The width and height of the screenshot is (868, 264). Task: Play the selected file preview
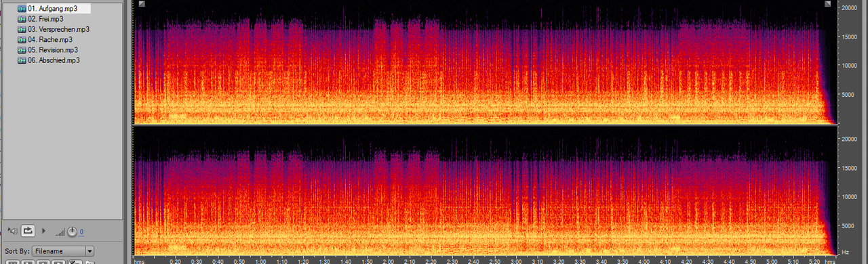click(44, 231)
